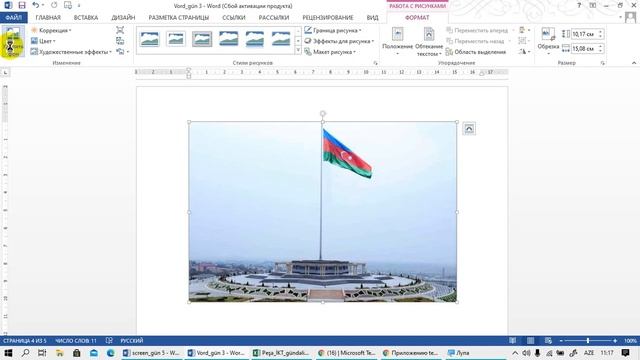Screen dimensions: 640x360
Task: Switch to the ВСТАВКА tab
Action: 86,18
